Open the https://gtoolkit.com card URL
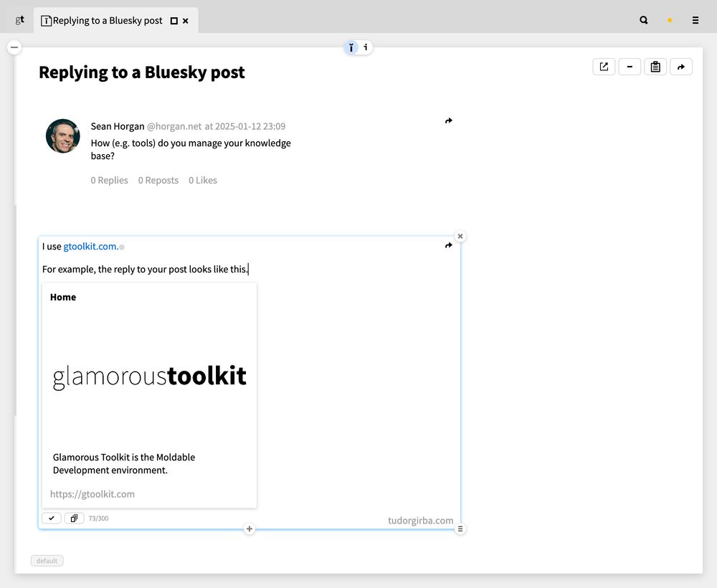 pos(92,494)
